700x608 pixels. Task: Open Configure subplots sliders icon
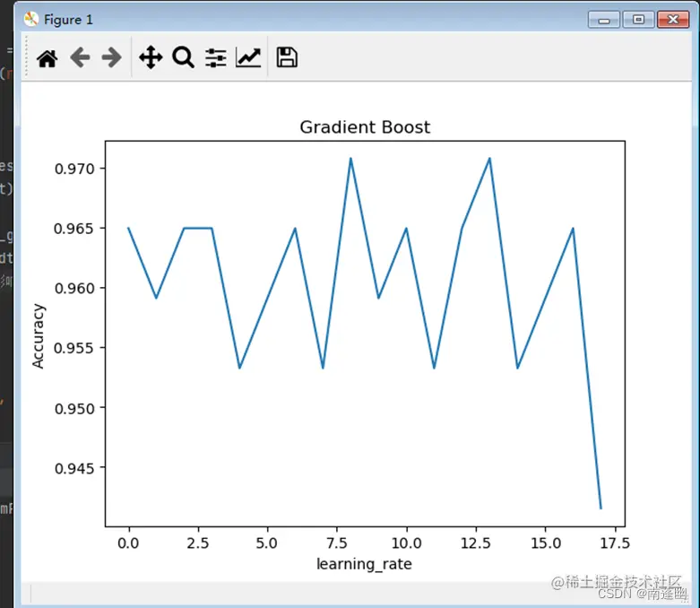[x=216, y=58]
